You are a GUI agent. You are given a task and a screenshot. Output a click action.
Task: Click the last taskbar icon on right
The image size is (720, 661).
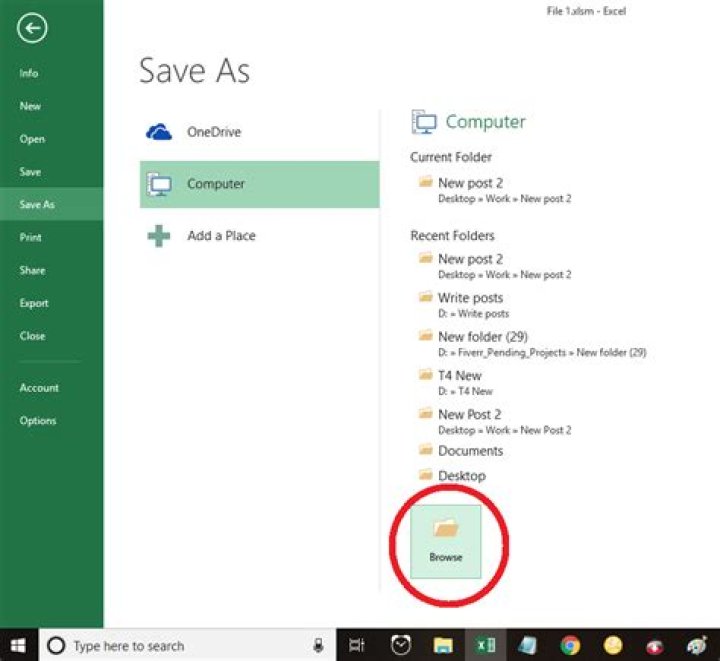[697, 645]
